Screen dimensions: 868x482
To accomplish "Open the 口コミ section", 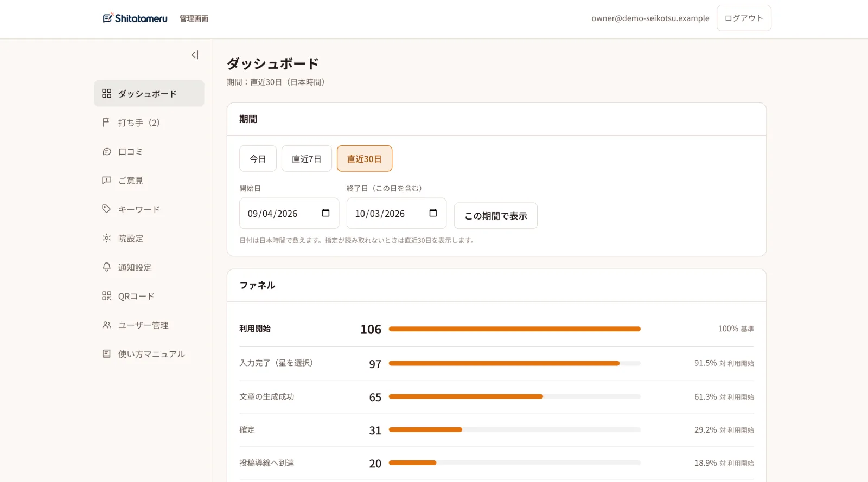I will [149, 152].
